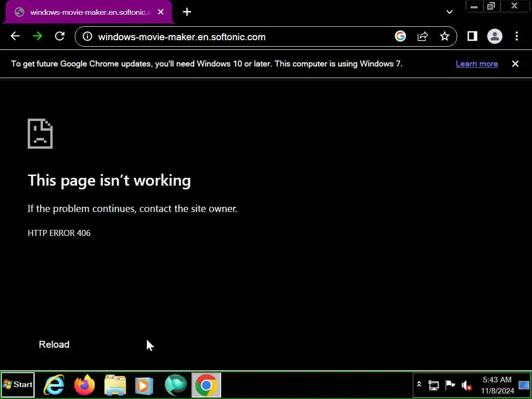Viewport: 532px width, 399px height.
Task: Click the Chrome taskbar icon
Action: (x=206, y=385)
